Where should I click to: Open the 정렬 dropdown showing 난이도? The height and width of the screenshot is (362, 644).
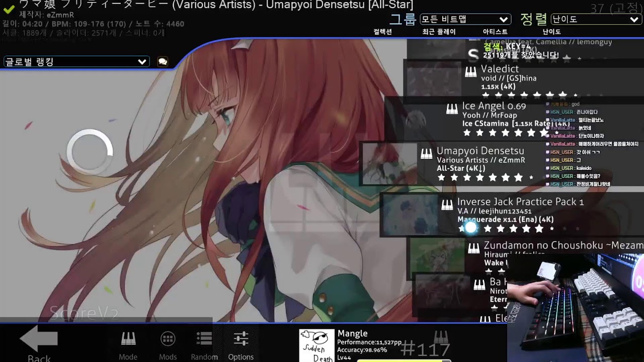(x=596, y=19)
